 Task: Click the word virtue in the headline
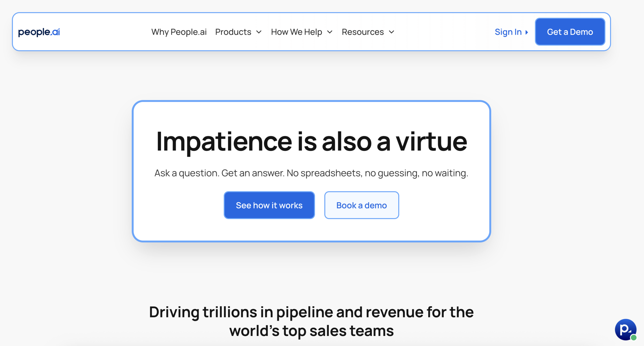[x=431, y=142]
